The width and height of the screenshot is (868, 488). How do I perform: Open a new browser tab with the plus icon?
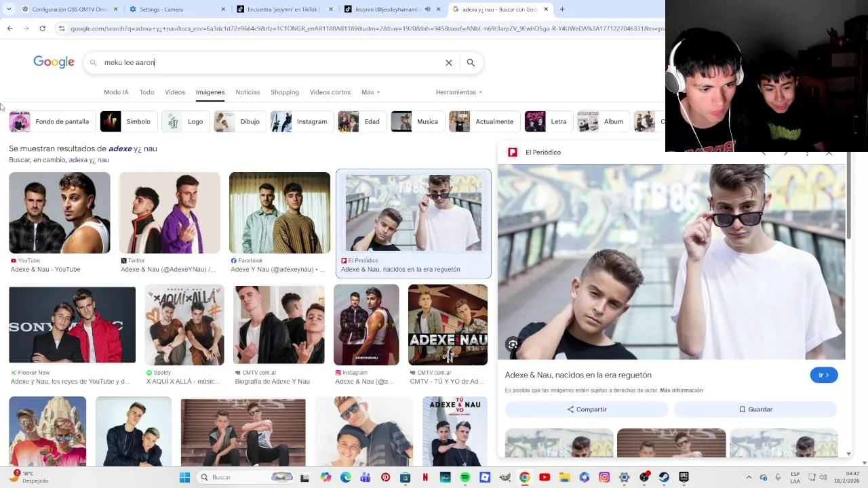coord(561,9)
